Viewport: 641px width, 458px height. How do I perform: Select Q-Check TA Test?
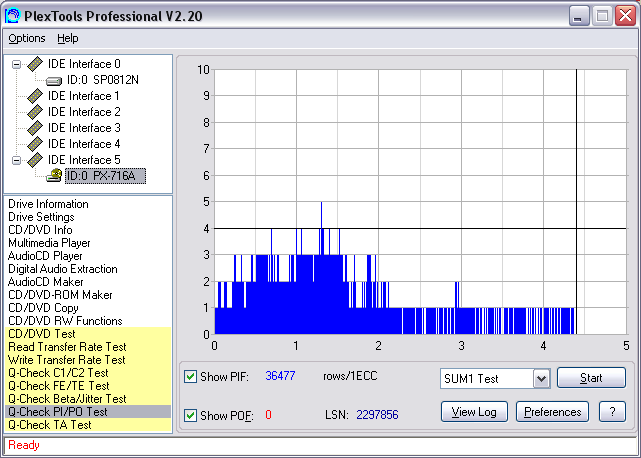tap(88, 424)
